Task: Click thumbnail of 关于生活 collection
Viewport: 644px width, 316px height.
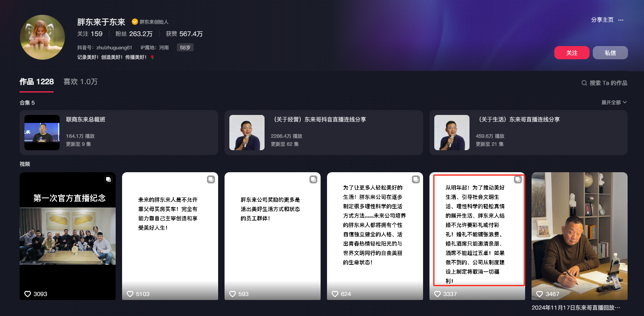Action: [x=452, y=133]
